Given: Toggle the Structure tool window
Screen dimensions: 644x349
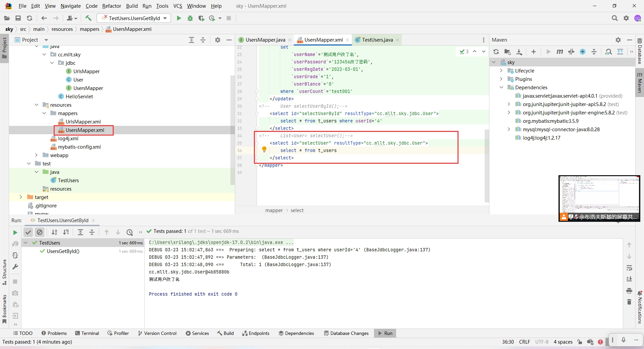Looking at the screenshot, I should (4, 272).
